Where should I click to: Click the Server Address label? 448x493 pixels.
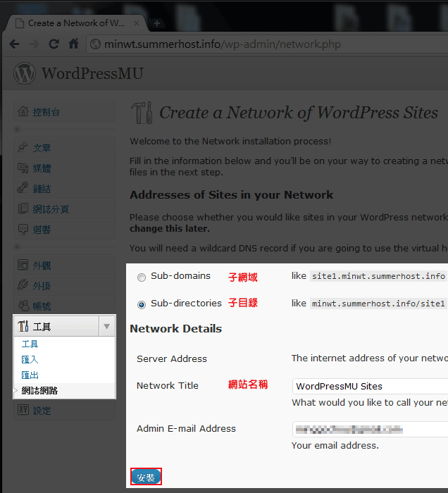(172, 358)
